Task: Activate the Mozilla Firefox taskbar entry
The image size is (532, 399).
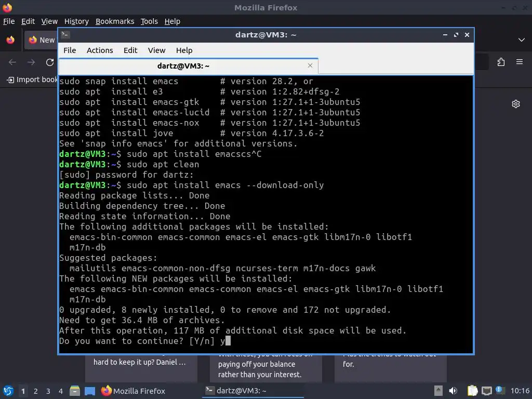Action: 134,391
